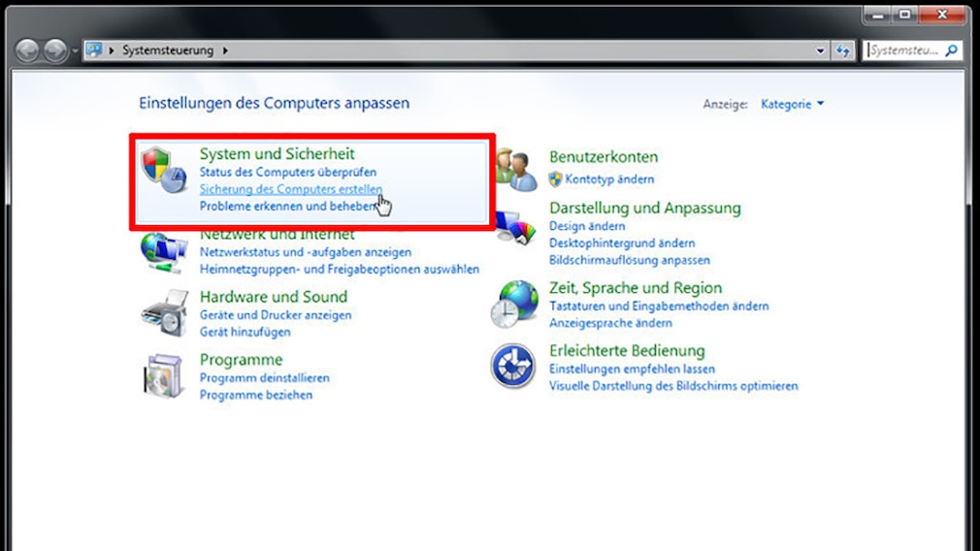Open Erleichterte Bedienung category

point(627,351)
